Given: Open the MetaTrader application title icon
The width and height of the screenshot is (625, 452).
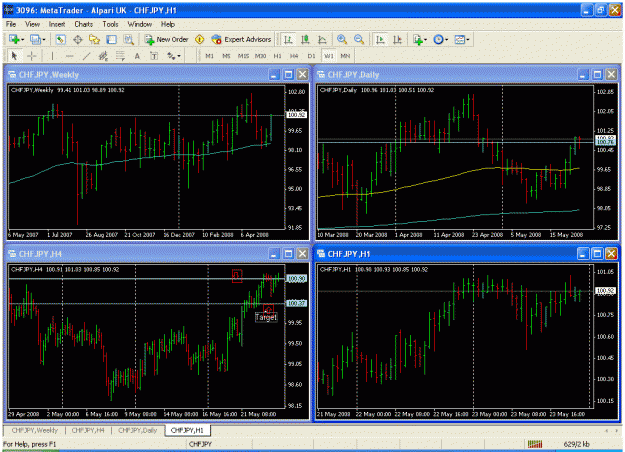Looking at the screenshot, I should [8, 10].
